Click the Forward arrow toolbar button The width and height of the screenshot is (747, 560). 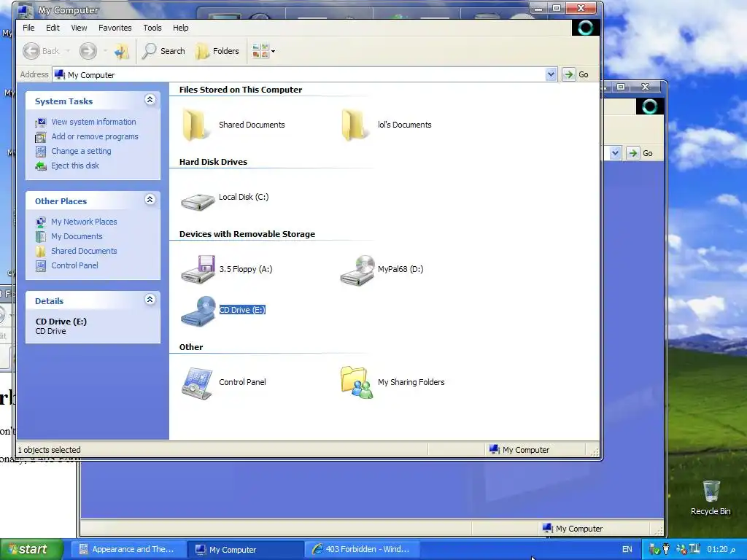88,51
